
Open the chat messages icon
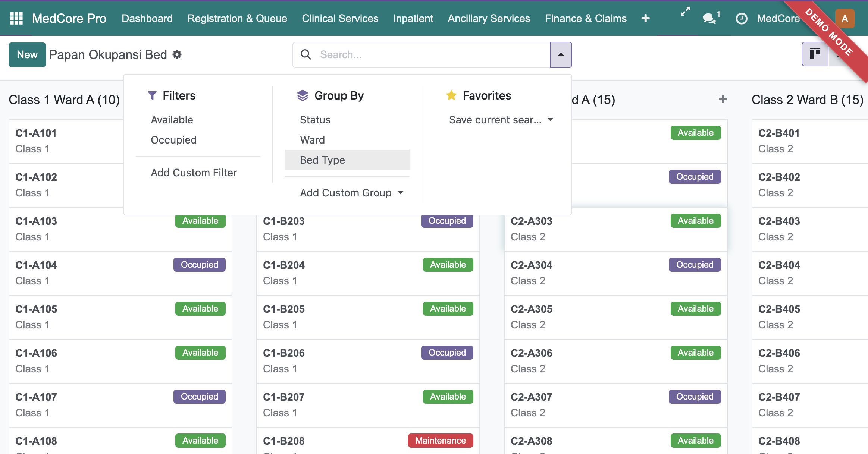711,18
